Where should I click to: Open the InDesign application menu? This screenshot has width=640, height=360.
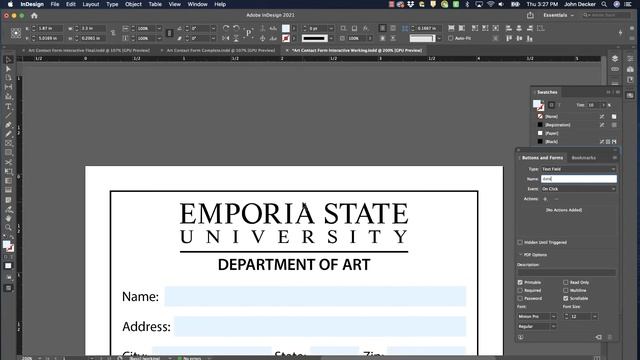tap(32, 4)
